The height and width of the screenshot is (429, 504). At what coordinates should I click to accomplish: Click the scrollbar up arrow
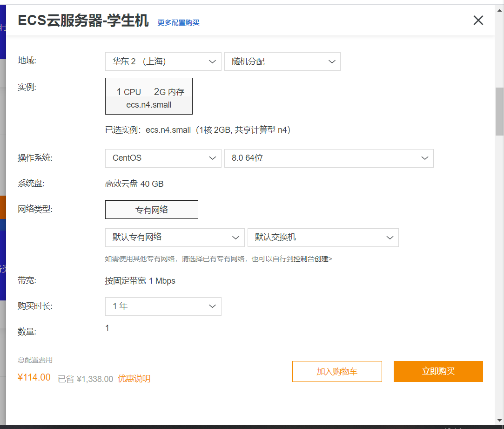[x=499, y=10]
